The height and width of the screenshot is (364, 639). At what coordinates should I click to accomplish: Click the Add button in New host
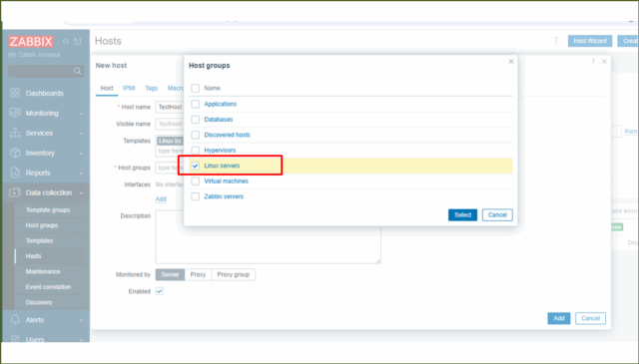click(x=559, y=318)
